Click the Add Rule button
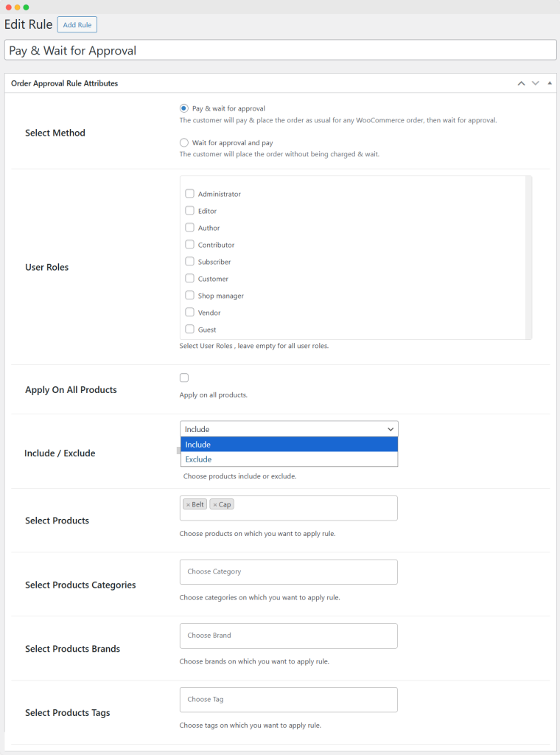Image resolution: width=560 pixels, height=755 pixels. coord(77,25)
